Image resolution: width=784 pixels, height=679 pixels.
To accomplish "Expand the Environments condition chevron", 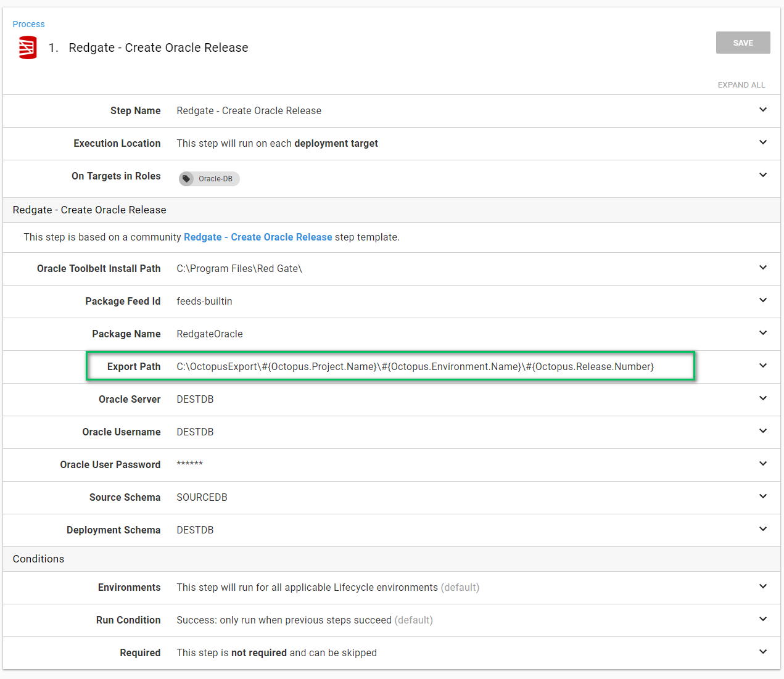I will pos(763,586).
